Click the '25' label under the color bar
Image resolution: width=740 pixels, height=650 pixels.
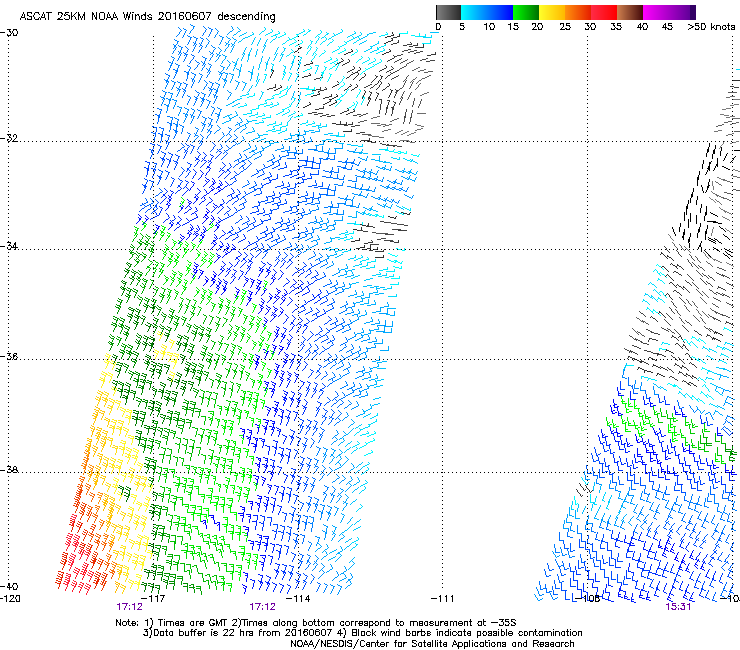tap(565, 27)
